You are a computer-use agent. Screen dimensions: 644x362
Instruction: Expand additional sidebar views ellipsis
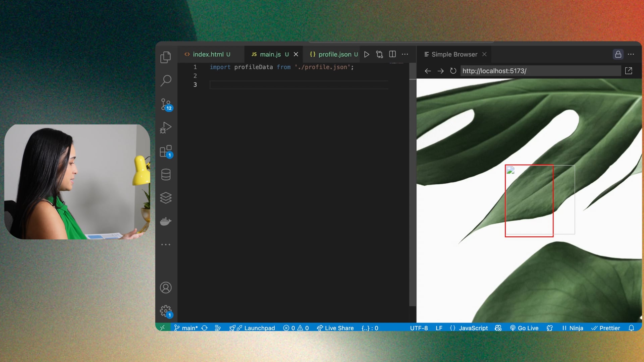coord(166,245)
